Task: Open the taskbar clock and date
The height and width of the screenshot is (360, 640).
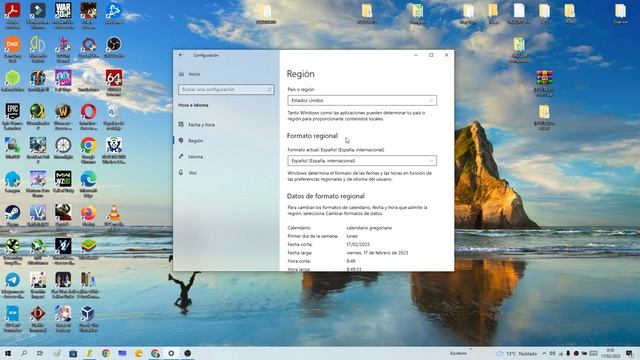Action: pos(611,353)
